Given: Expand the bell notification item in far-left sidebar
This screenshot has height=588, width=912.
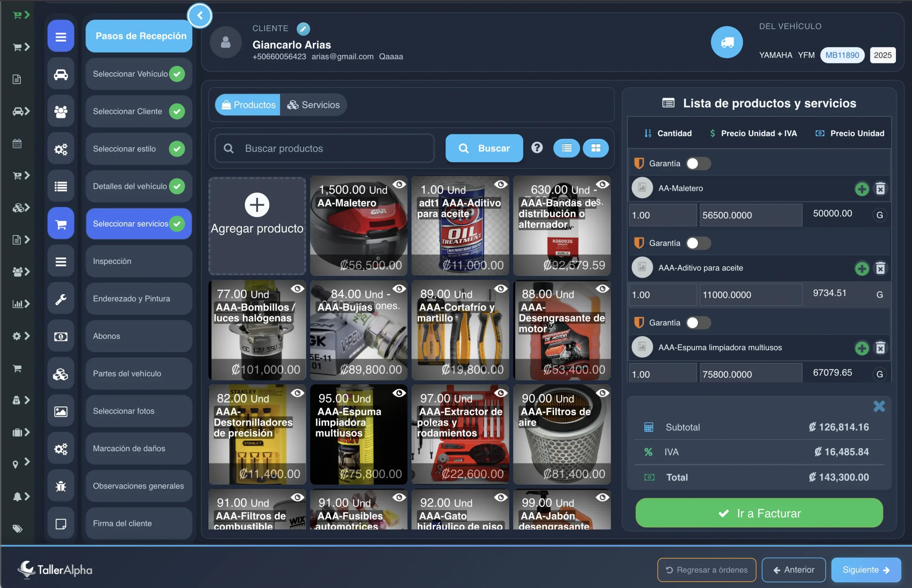Looking at the screenshot, I should tap(21, 496).
